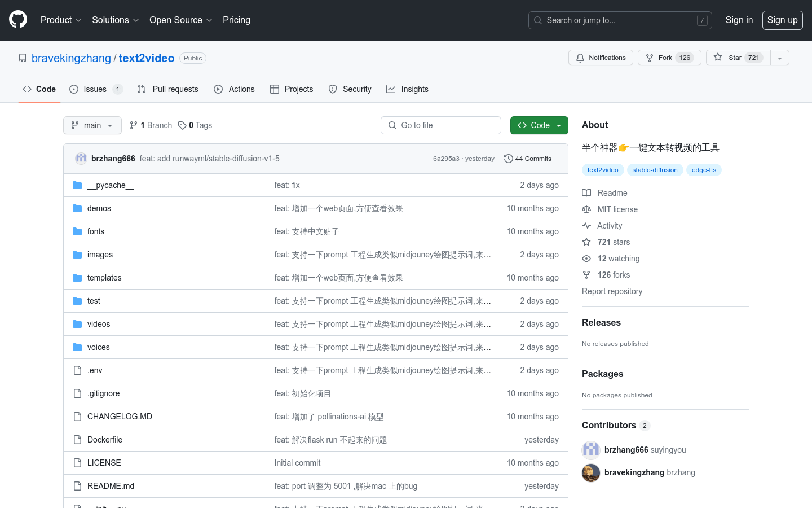Viewport: 812px width, 508px height.
Task: Click the stable-diffusion topic tag
Action: [x=655, y=170]
